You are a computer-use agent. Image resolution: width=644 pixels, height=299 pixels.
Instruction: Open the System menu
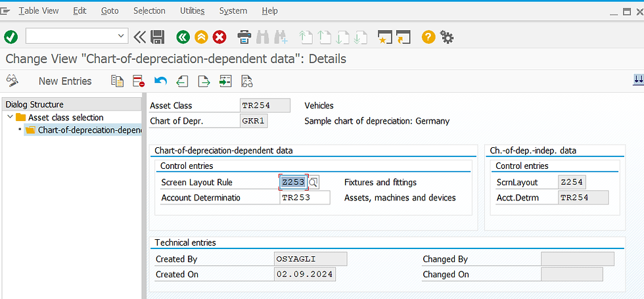point(233,11)
